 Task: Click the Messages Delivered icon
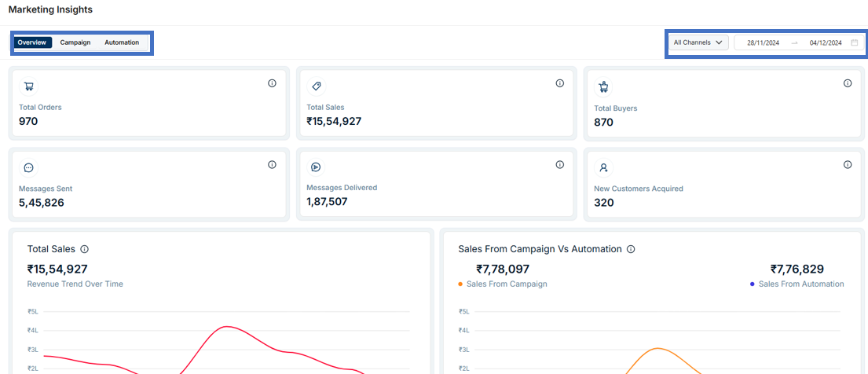(x=316, y=167)
